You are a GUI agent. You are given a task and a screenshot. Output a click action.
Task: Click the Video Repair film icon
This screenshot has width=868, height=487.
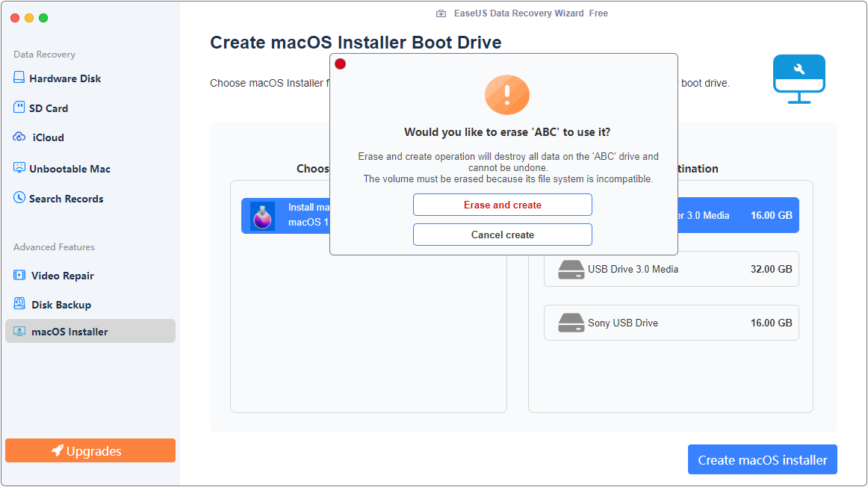coord(19,276)
